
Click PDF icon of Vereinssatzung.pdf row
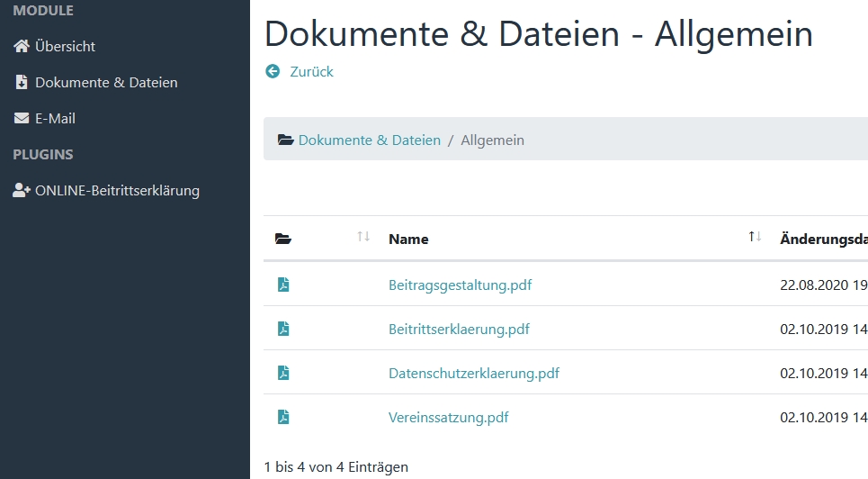(283, 417)
